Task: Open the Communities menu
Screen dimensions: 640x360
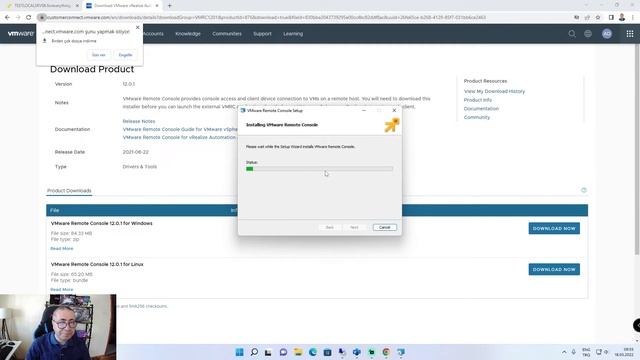Action: pos(227,34)
